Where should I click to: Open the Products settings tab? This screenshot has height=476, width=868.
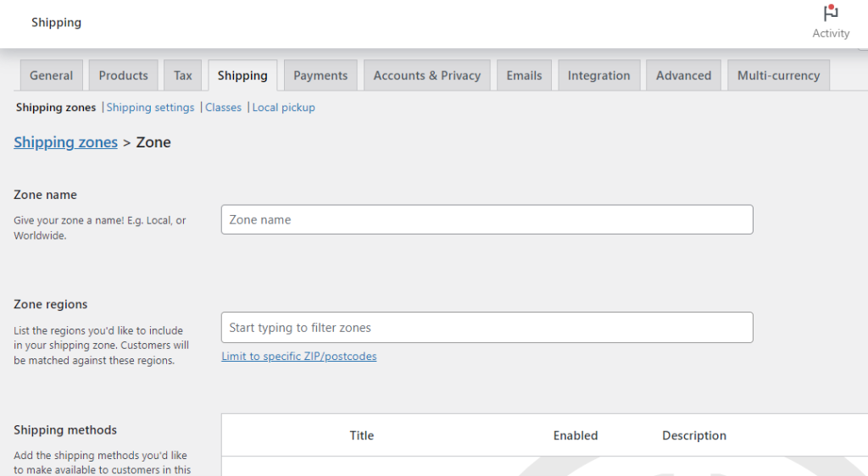[123, 75]
